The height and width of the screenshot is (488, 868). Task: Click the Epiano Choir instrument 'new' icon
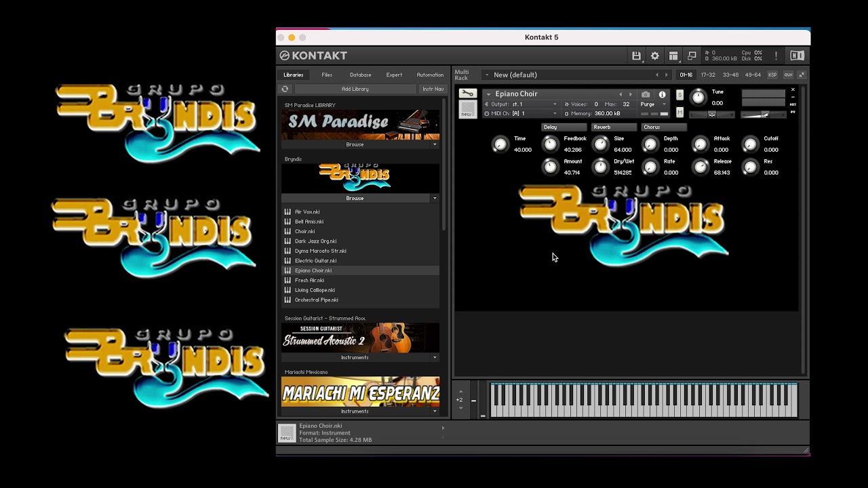pos(467,109)
